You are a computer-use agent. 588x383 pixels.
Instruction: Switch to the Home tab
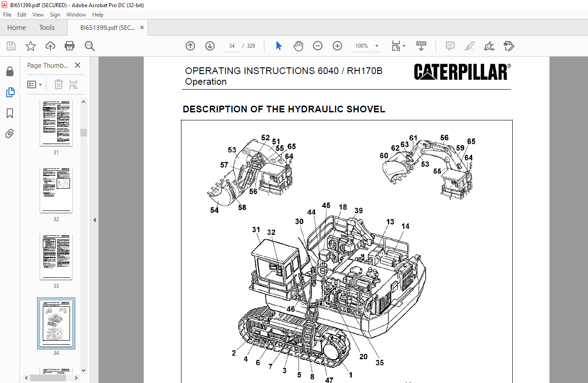click(16, 28)
